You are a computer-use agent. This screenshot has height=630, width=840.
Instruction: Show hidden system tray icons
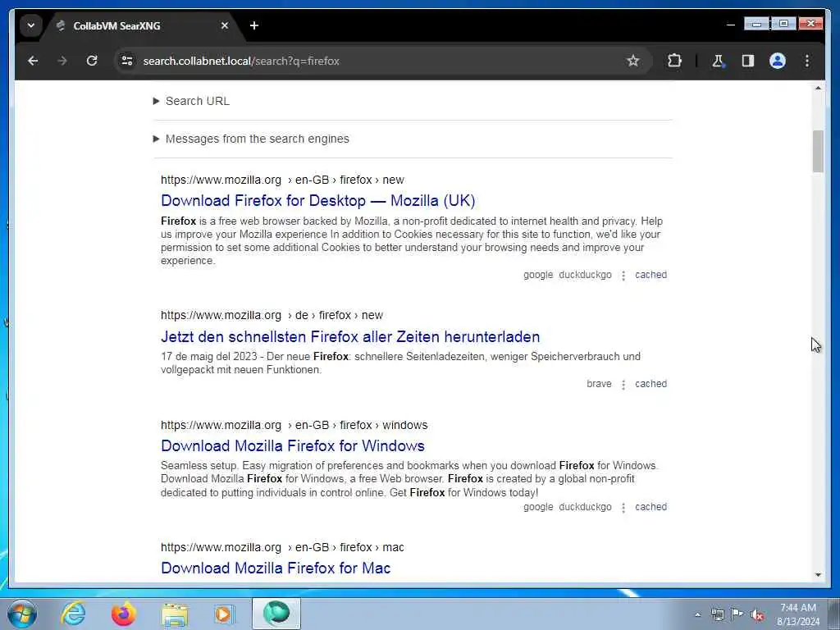click(x=697, y=615)
